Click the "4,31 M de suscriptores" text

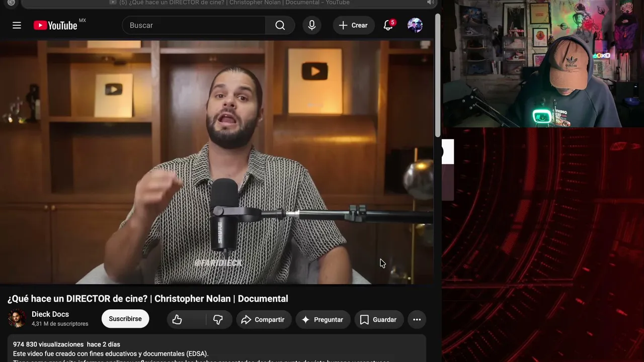point(60,324)
